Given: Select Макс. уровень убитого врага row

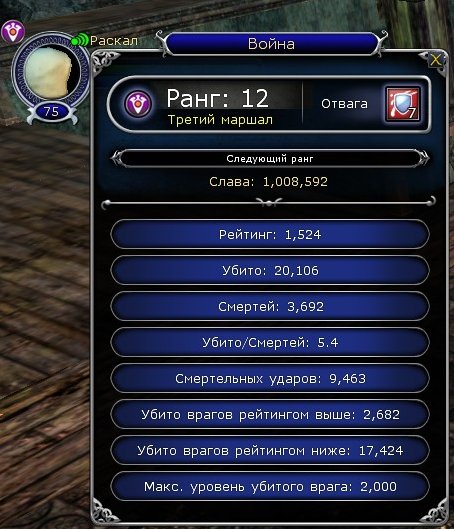Looking at the screenshot, I should 270,486.
